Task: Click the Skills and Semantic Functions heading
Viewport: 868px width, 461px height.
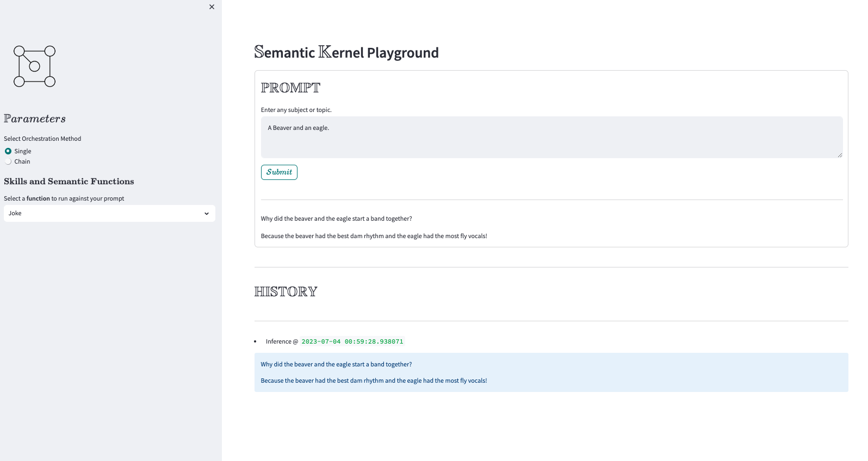Action: pos(69,182)
